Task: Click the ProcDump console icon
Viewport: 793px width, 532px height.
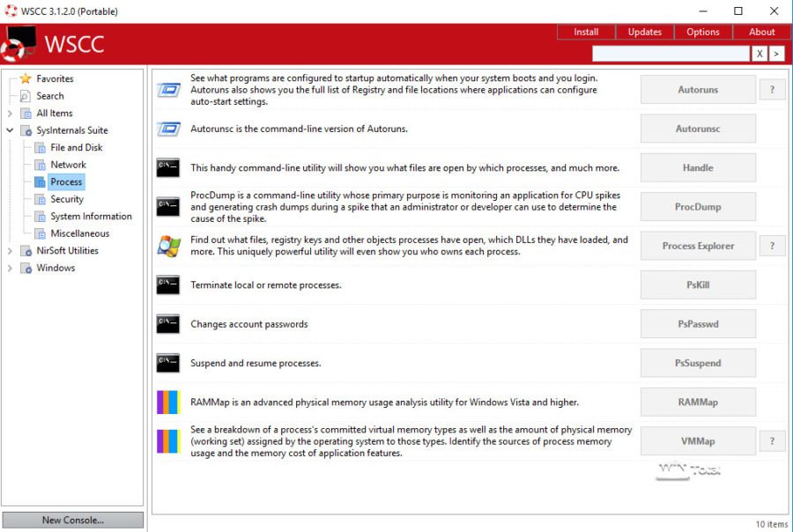Action: pos(168,206)
